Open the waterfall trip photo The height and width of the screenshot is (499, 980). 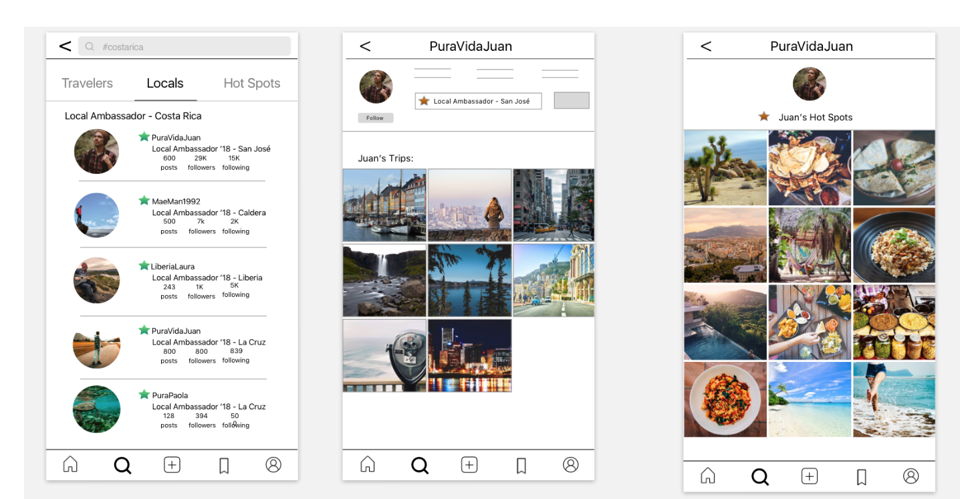384,280
